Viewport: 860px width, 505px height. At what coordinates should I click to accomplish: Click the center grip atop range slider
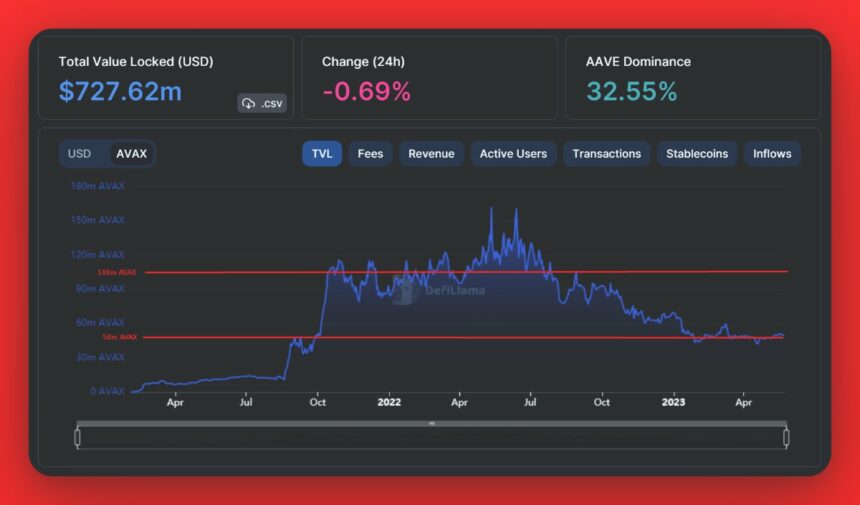[x=432, y=423]
